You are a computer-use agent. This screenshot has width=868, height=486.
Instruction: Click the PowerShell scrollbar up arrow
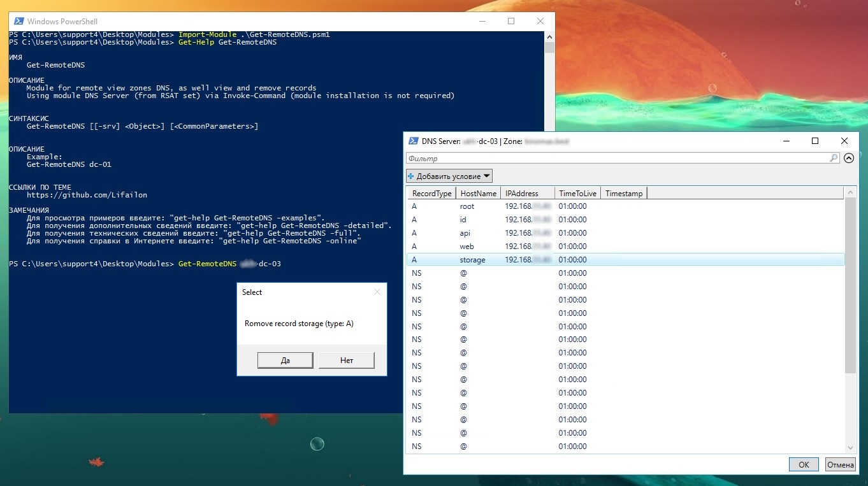549,36
